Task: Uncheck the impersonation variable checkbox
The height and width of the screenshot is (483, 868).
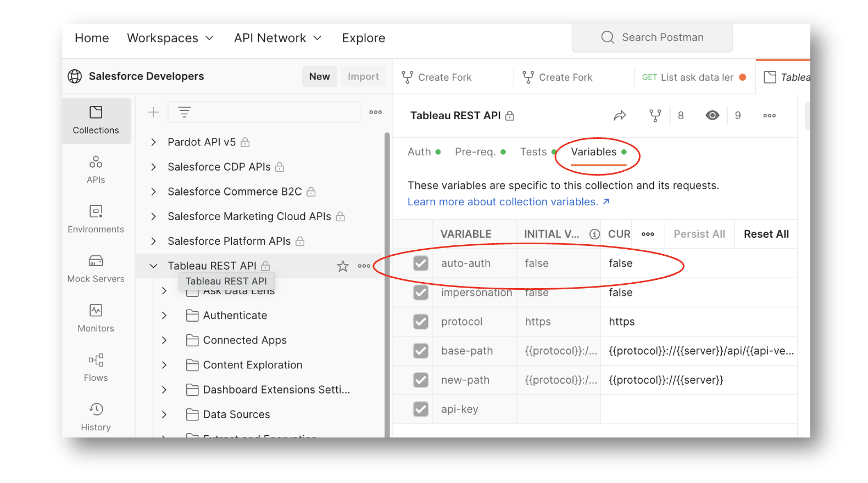Action: (x=421, y=293)
